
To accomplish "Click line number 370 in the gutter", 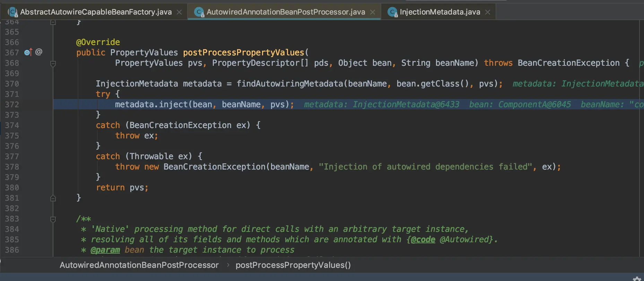I will (x=12, y=84).
